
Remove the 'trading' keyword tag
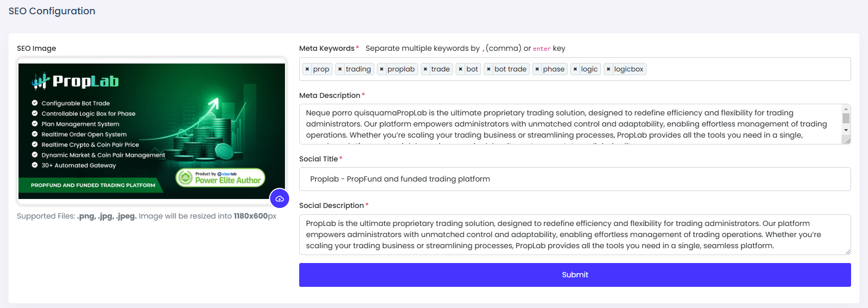pos(340,69)
